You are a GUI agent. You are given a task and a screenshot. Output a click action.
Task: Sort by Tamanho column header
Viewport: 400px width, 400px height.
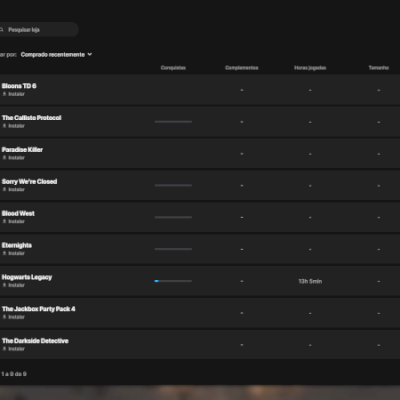(379, 68)
